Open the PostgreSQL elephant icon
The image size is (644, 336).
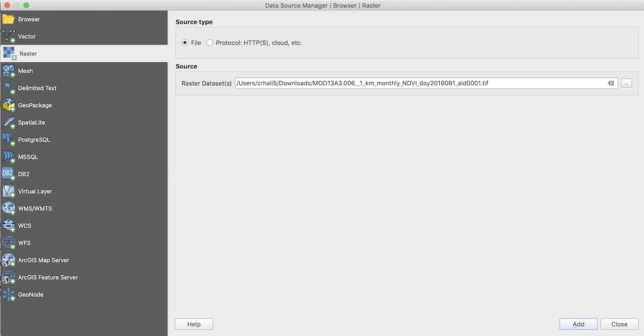(8, 140)
